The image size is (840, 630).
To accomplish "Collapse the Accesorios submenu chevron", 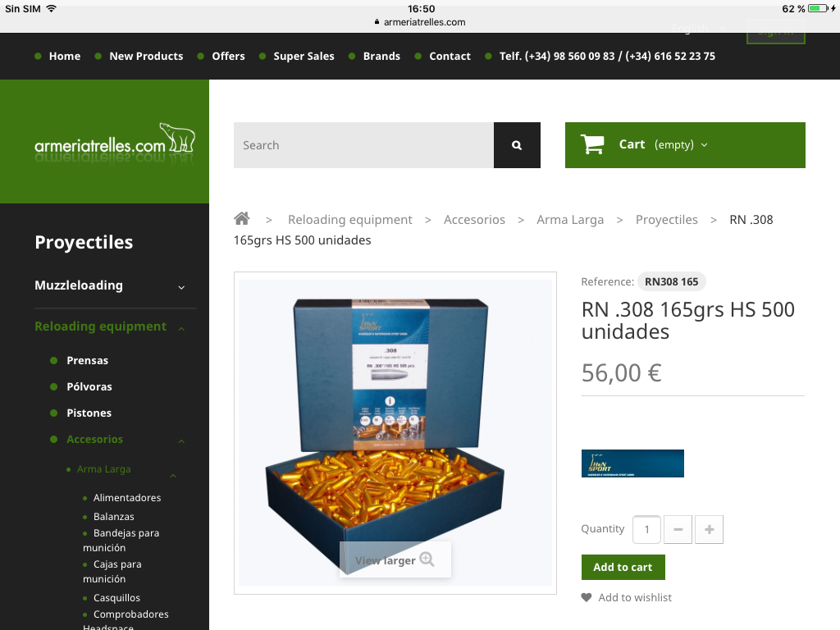I will click(x=181, y=441).
